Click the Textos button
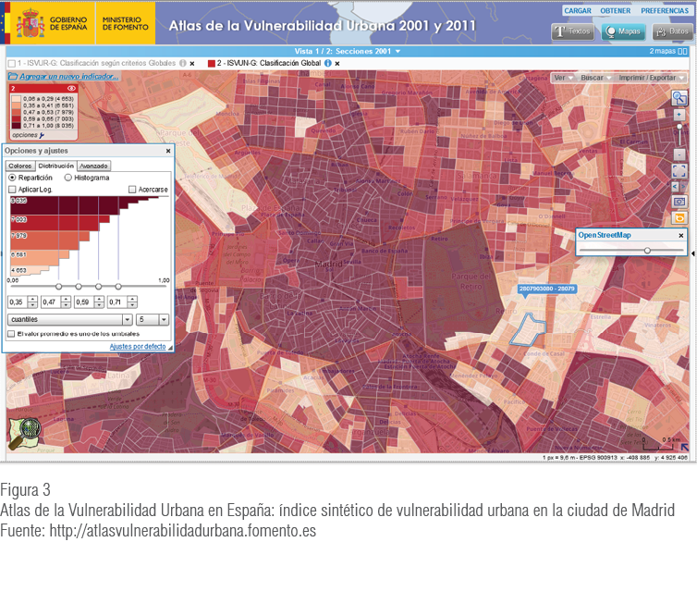This screenshot has height=616, width=697. click(573, 31)
